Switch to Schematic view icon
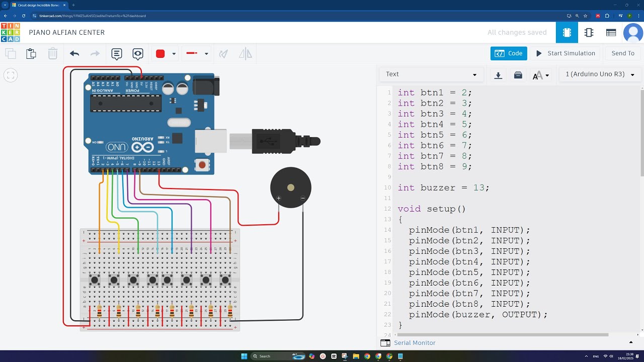This screenshot has height=362, width=644. [x=589, y=33]
